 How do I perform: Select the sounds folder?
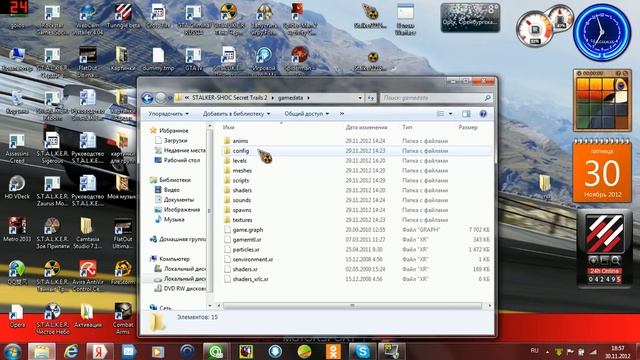point(242,200)
